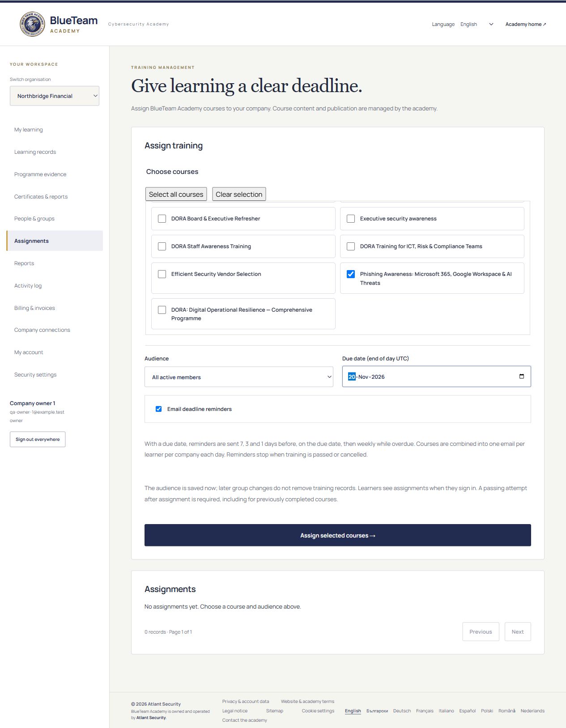Tick the DORA Comprehensive Programme checkbox
This screenshot has width=566, height=728.
pos(162,310)
